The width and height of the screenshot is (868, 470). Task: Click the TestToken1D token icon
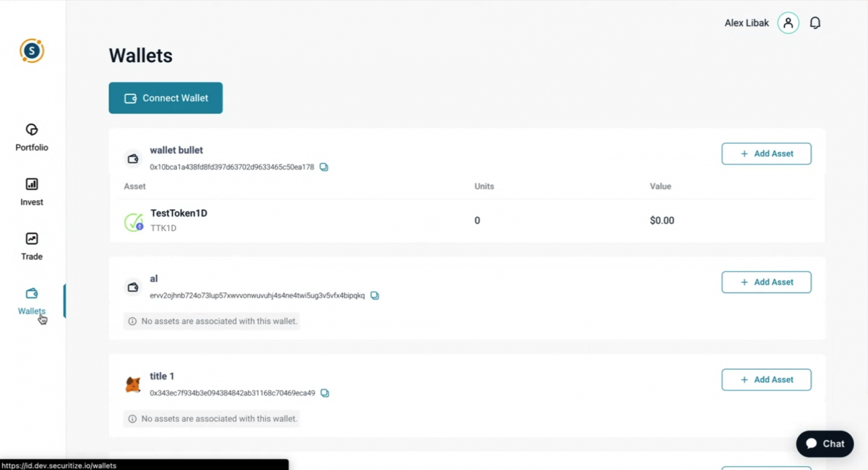pos(133,221)
